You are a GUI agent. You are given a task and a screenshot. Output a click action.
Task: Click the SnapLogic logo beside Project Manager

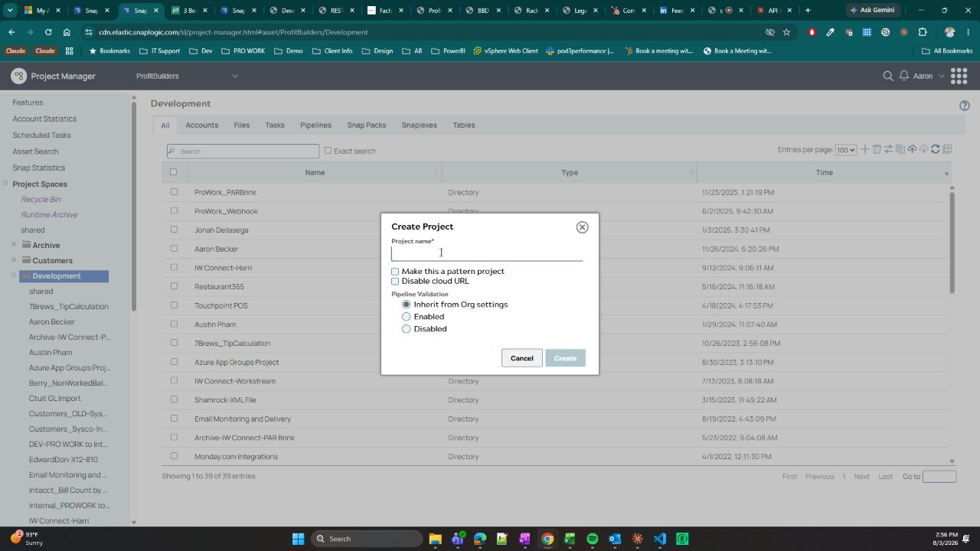coord(18,76)
